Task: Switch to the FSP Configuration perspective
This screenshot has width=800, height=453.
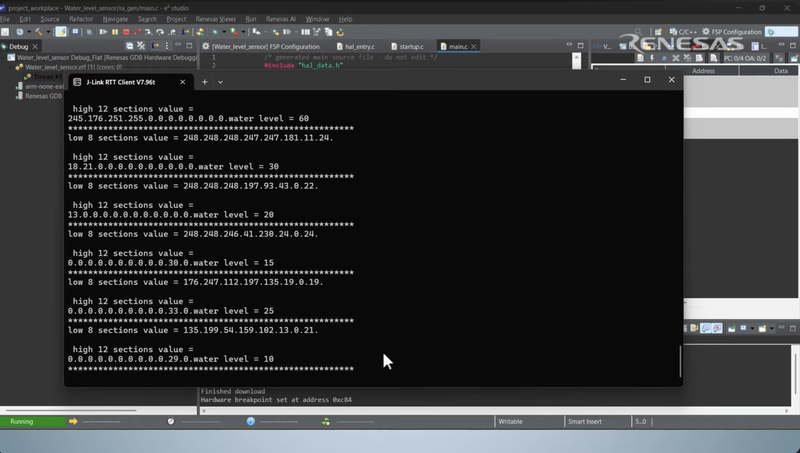Action: [x=732, y=32]
